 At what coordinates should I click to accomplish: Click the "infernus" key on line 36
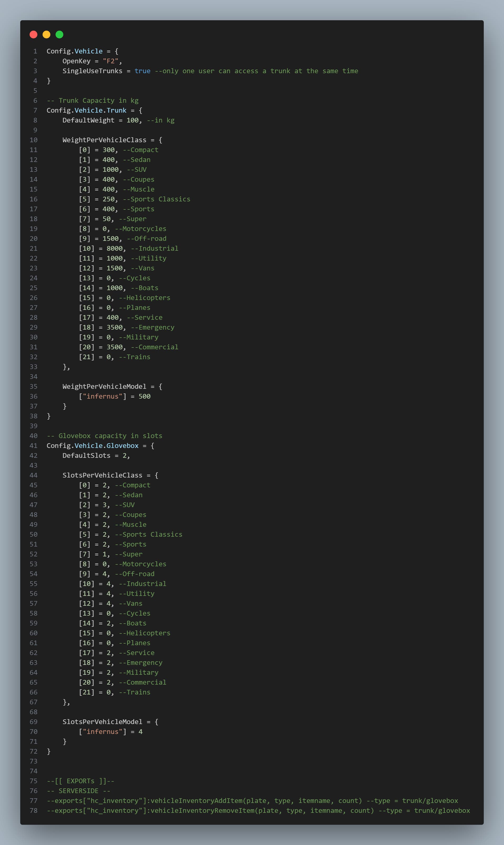(x=102, y=396)
